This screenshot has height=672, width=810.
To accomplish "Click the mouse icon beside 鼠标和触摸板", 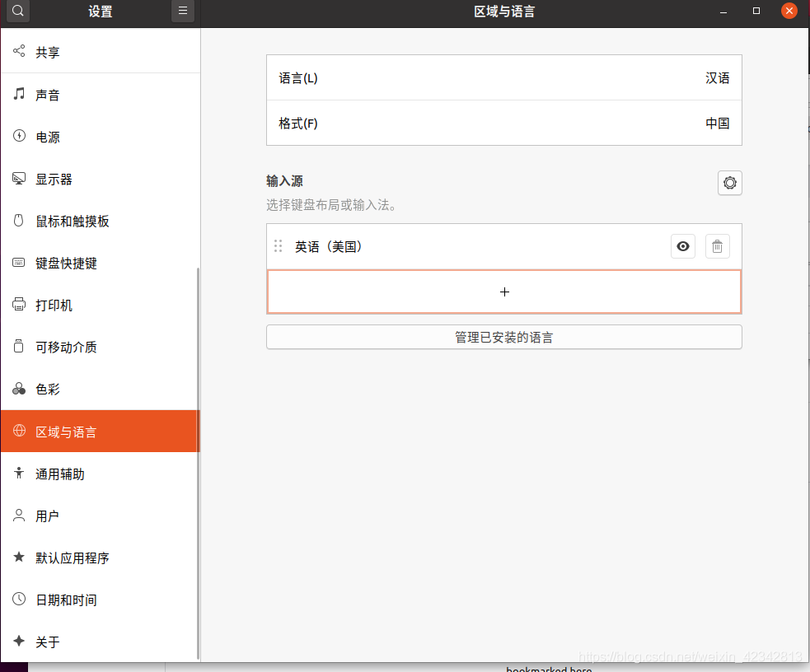I will (x=19, y=221).
